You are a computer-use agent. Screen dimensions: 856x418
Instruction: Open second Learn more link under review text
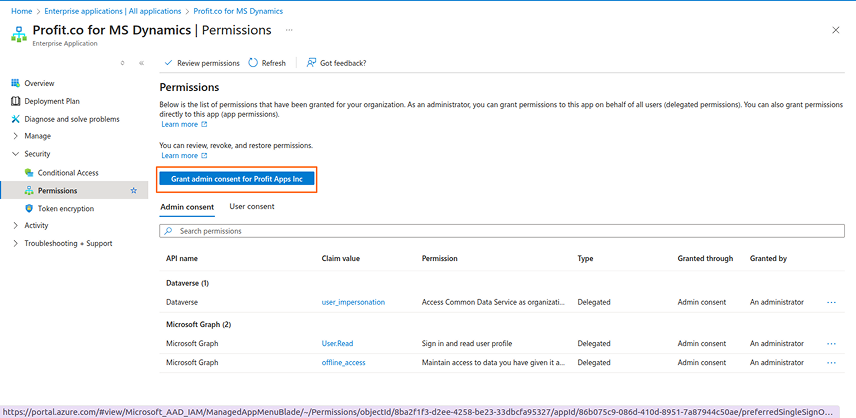click(179, 156)
